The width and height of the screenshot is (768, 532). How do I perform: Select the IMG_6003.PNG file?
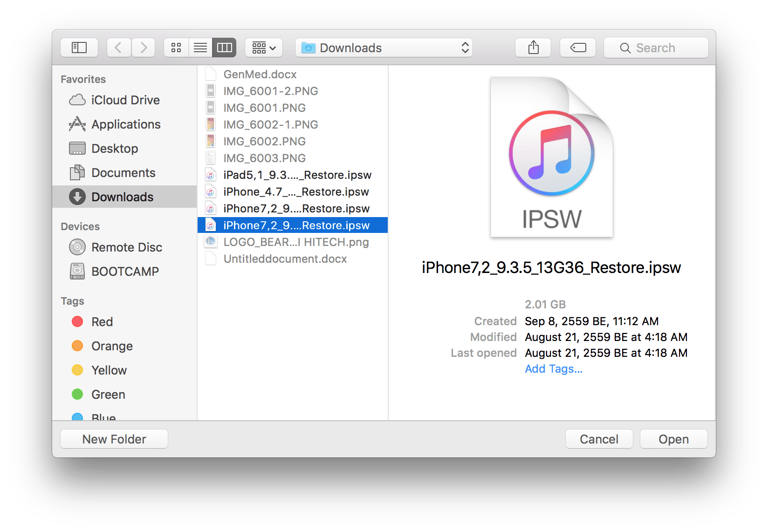(x=293, y=158)
